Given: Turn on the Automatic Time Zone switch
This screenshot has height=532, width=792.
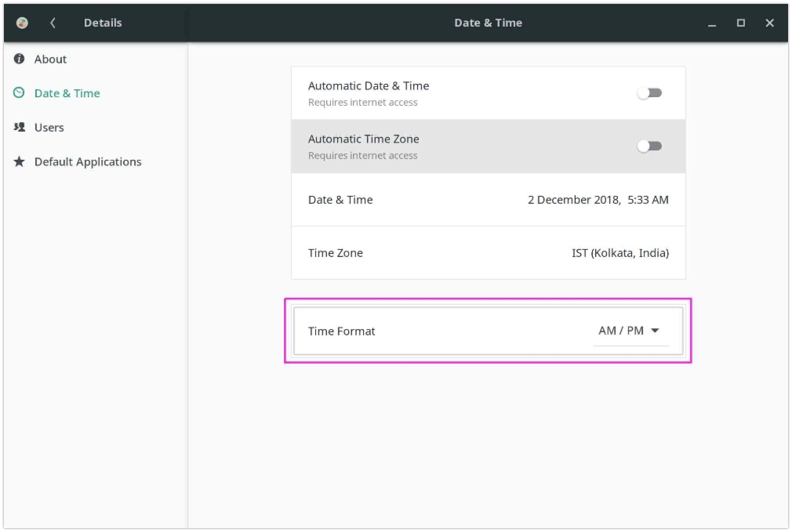Looking at the screenshot, I should [x=649, y=147].
